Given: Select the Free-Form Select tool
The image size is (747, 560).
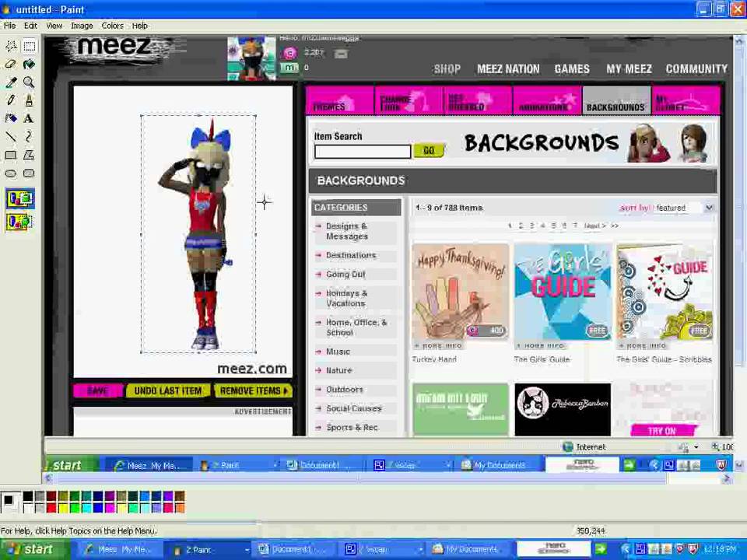Looking at the screenshot, I should pyautogui.click(x=11, y=46).
